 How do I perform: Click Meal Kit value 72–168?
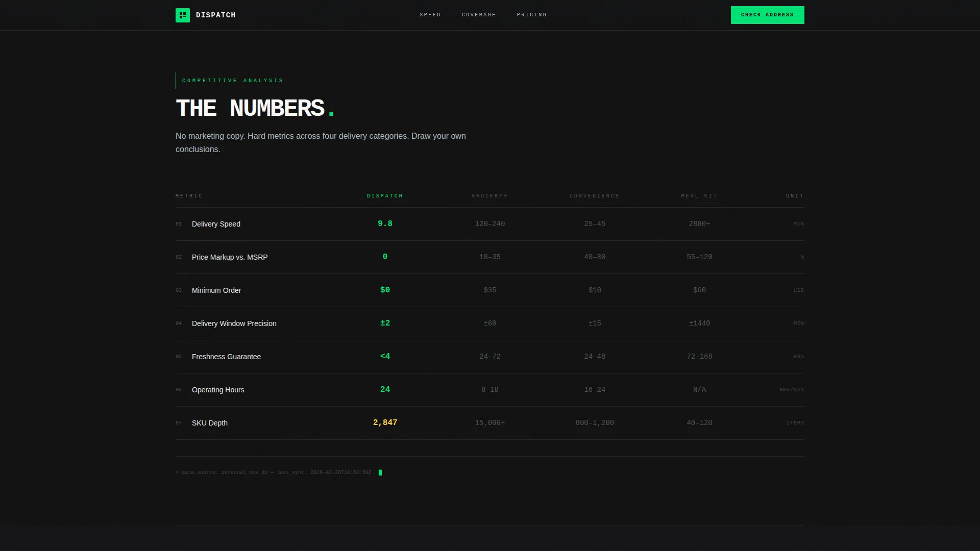point(699,357)
